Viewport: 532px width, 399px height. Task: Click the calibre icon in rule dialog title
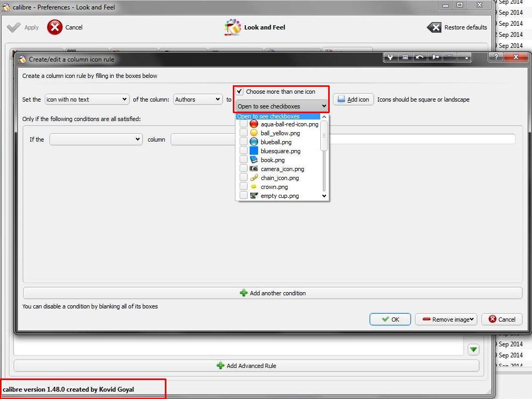tap(23, 59)
